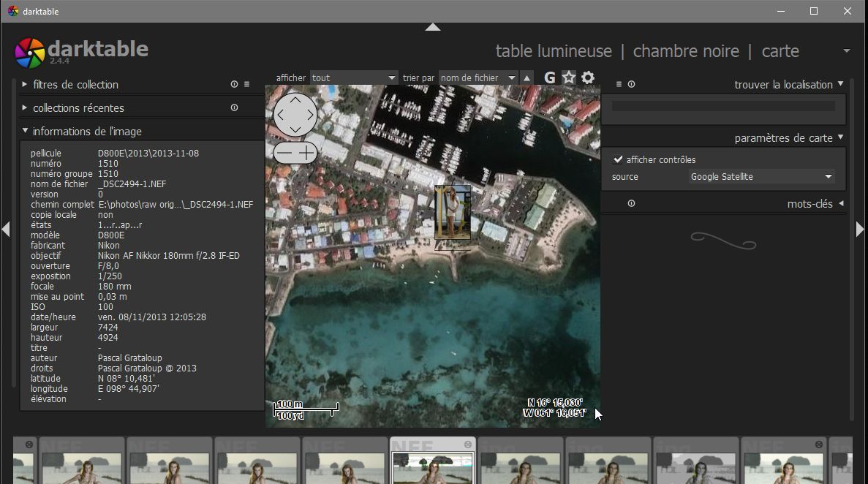The height and width of the screenshot is (484, 868).
Task: Pan the map down with the arrow
Action: coord(295,129)
